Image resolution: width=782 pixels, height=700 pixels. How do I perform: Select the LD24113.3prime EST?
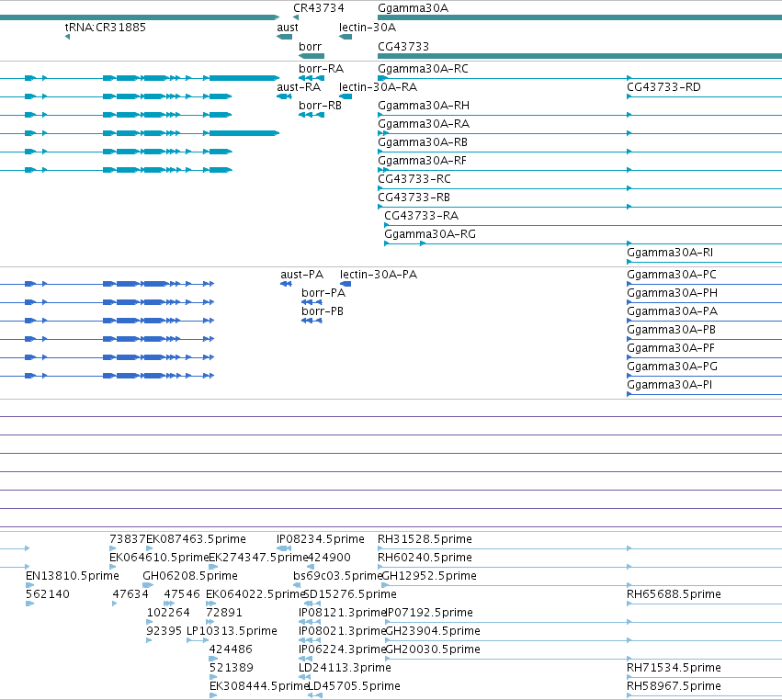pos(305,677)
